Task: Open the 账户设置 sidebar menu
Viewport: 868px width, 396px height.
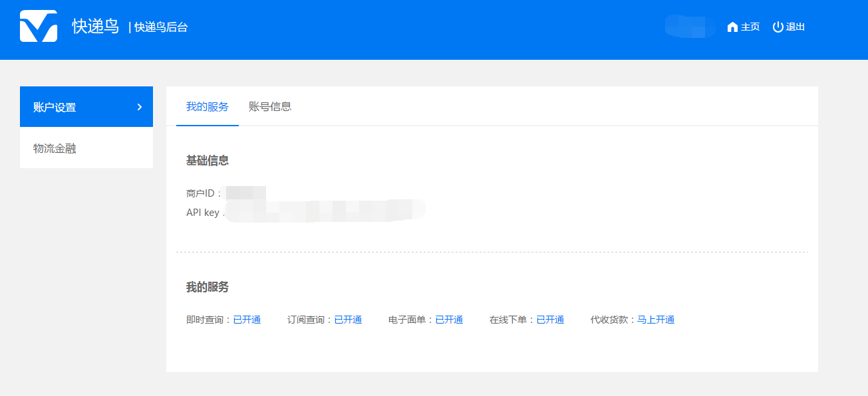Action: [x=86, y=107]
